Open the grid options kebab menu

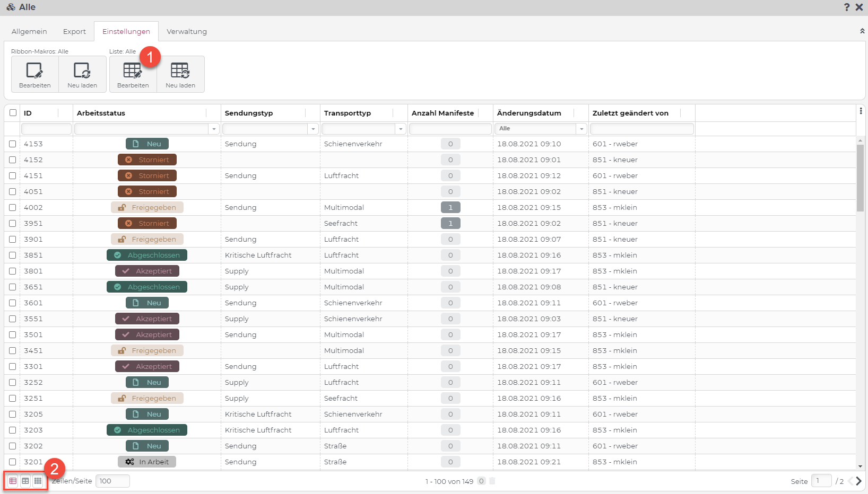pos(861,111)
